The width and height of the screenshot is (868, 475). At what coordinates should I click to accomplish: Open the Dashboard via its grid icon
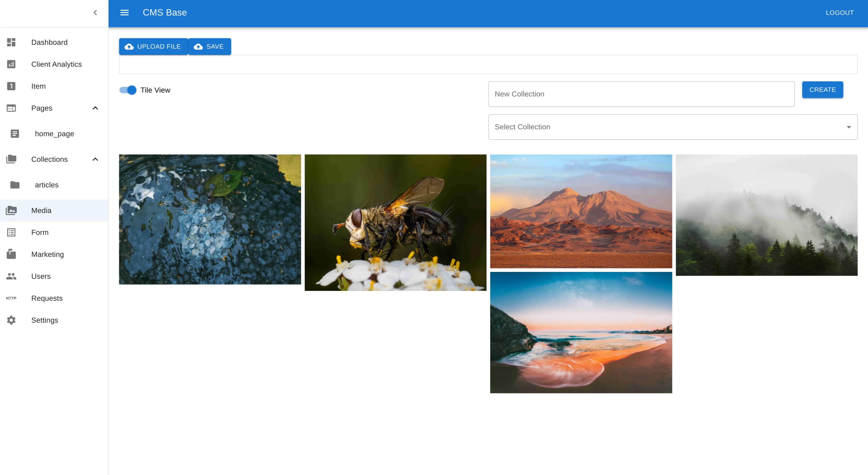point(11,42)
